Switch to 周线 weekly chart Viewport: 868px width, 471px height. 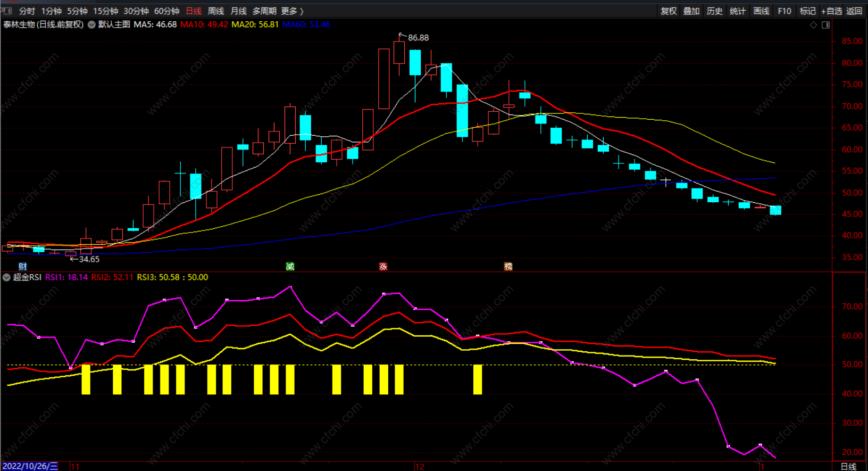pyautogui.click(x=216, y=11)
